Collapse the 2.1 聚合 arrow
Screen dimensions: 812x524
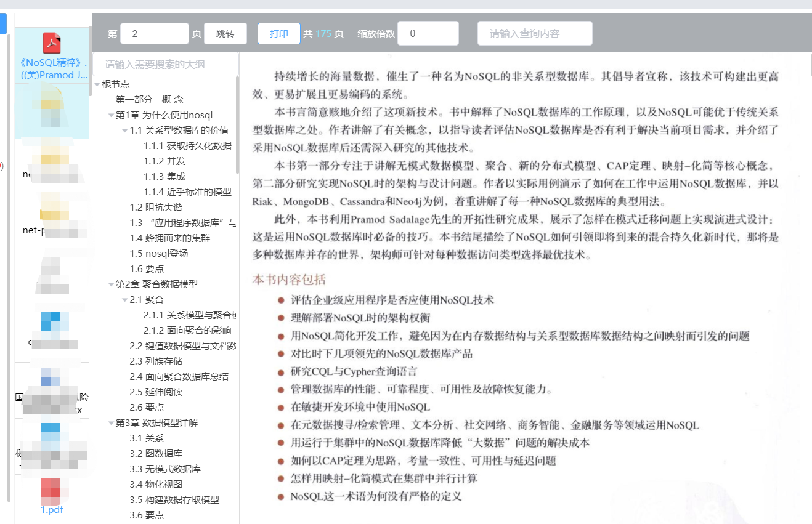click(x=125, y=300)
